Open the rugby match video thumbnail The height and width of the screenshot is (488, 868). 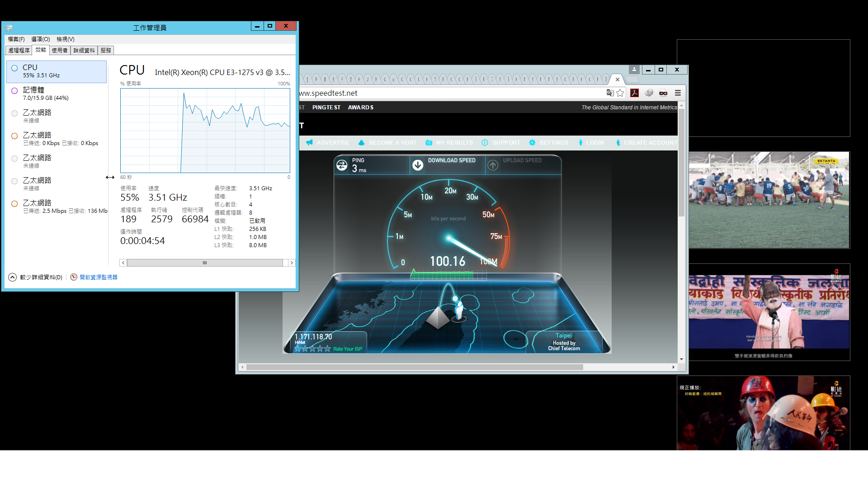click(x=769, y=200)
